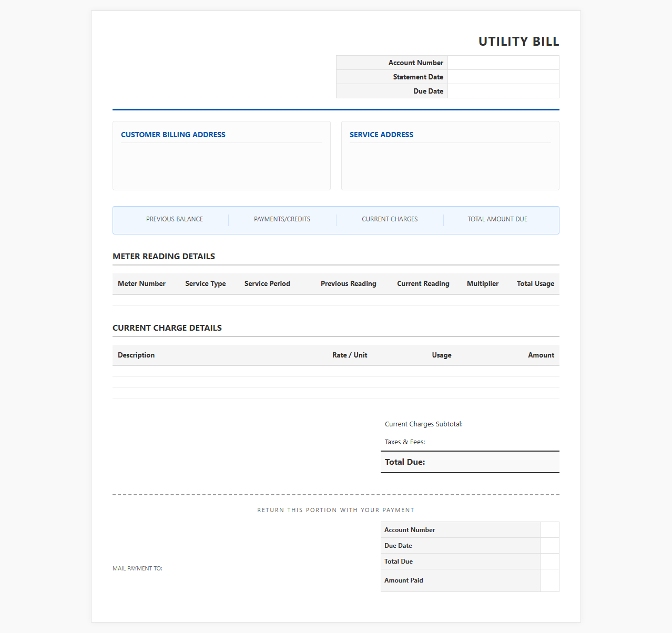The height and width of the screenshot is (633, 672).
Task: Click the empty Statement Date value cell
Action: [x=503, y=77]
